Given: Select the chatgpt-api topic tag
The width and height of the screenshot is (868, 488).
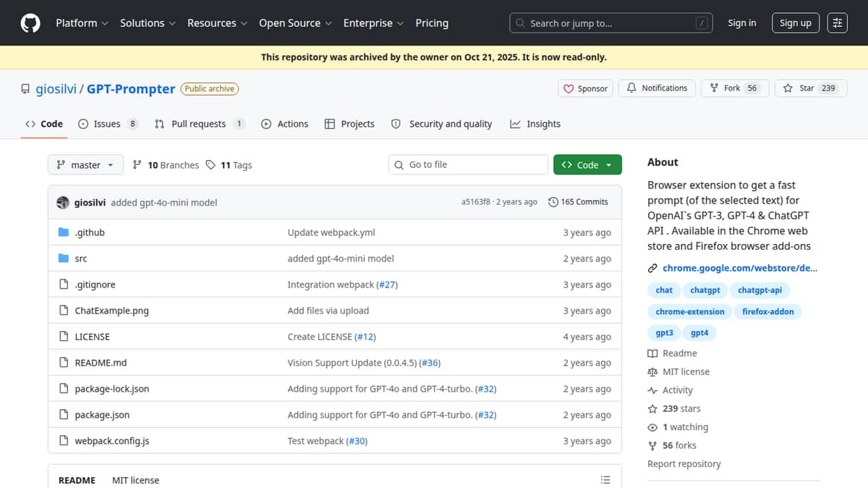Looking at the screenshot, I should (759, 290).
